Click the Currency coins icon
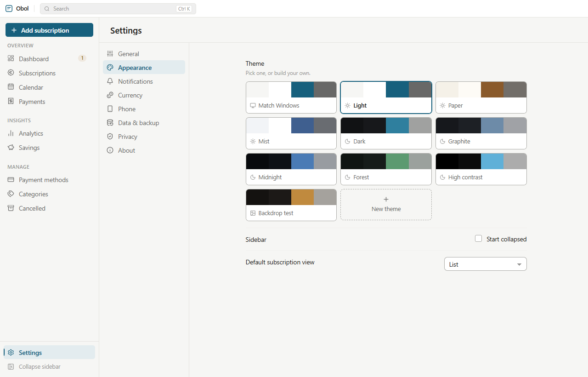 110,95
